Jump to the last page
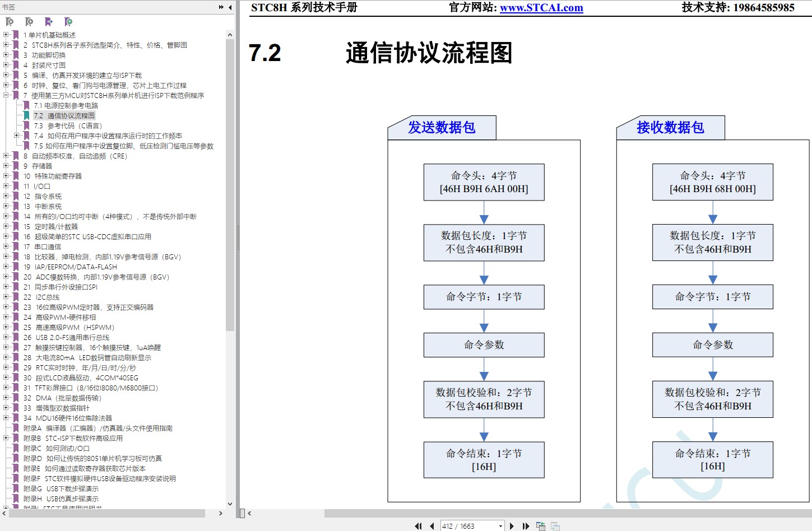The image size is (812, 531). click(526, 526)
